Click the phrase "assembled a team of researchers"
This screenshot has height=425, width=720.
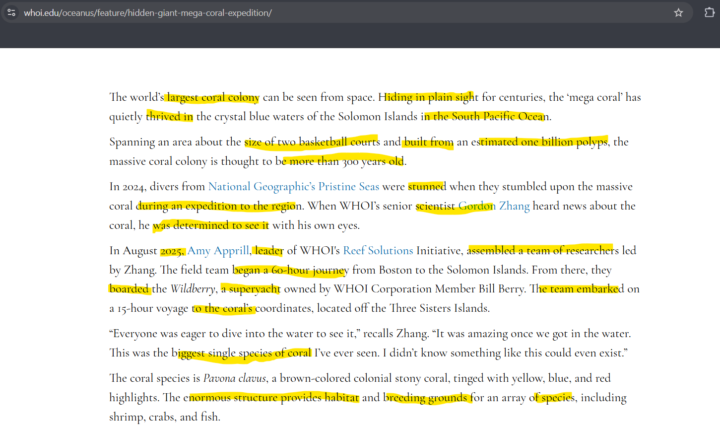click(543, 251)
